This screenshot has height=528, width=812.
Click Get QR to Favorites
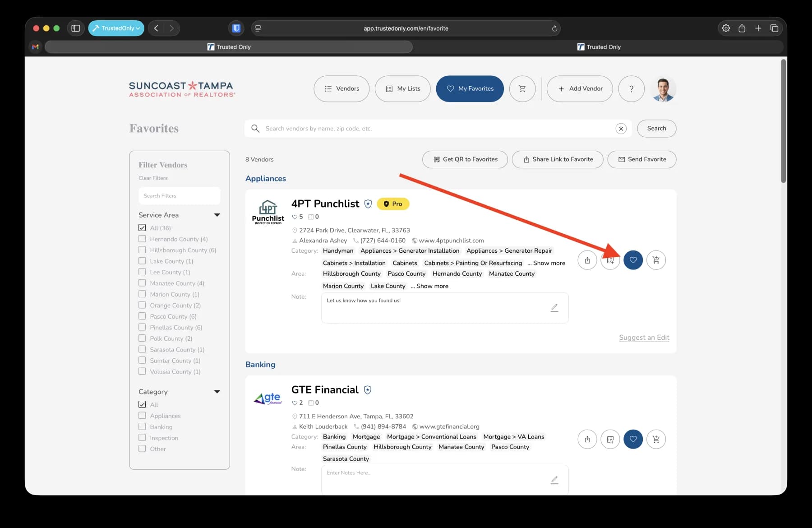(x=465, y=159)
